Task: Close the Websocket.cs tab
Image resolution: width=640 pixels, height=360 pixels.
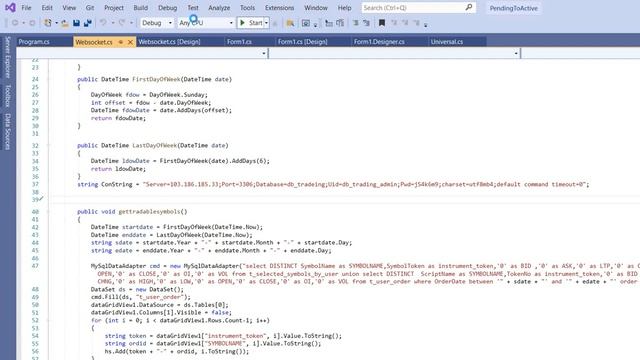Action: click(x=130, y=42)
